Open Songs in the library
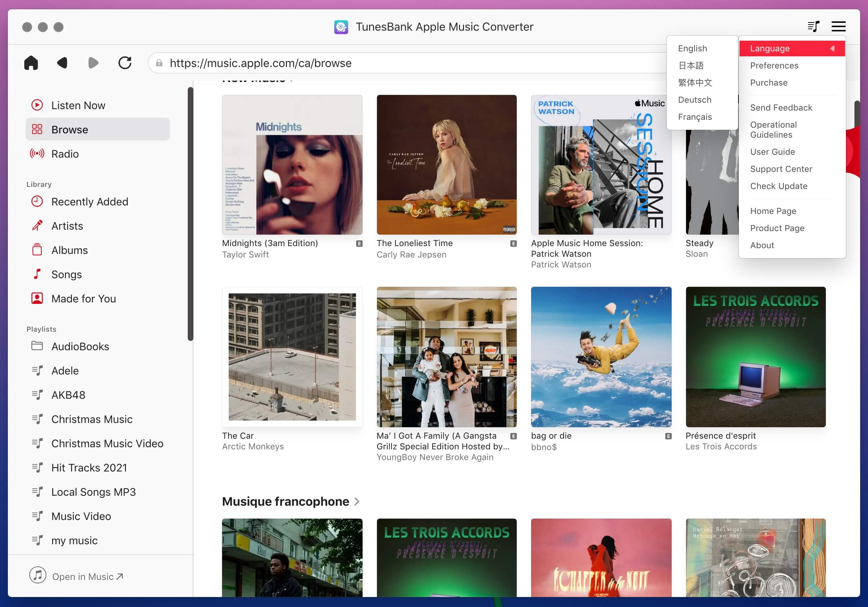The width and height of the screenshot is (868, 607). click(97, 274)
